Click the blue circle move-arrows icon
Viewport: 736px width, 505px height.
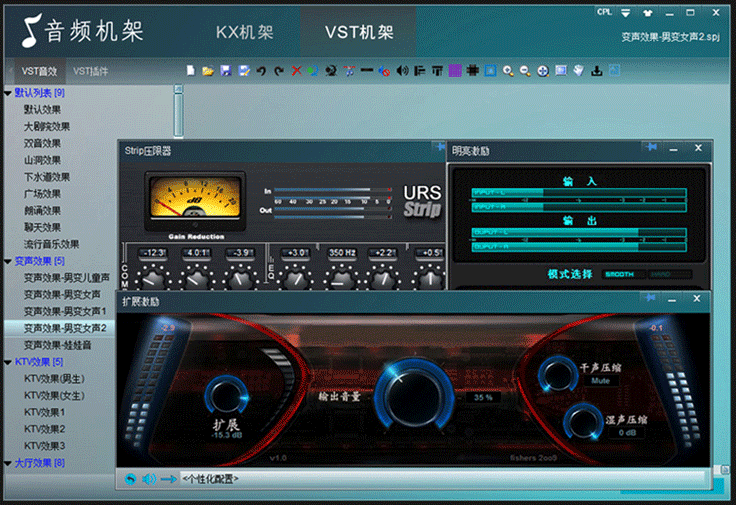pos(543,71)
